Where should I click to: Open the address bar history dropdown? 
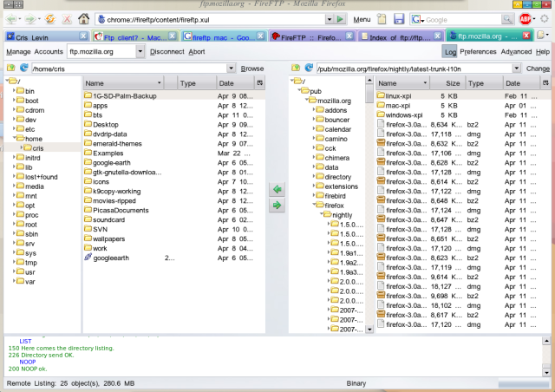coord(330,19)
